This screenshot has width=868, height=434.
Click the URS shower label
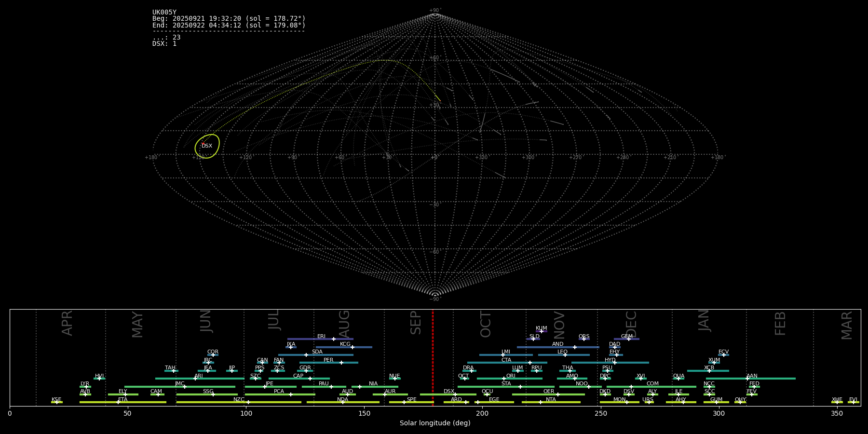648,399
